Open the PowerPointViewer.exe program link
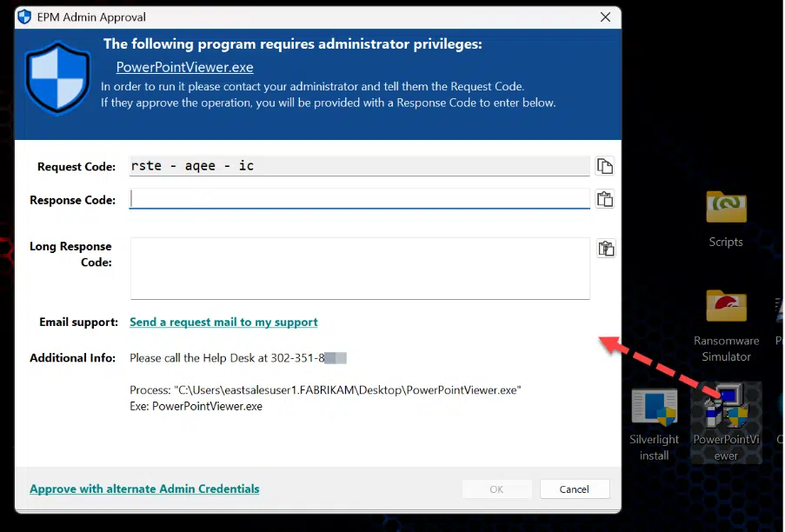 pos(185,67)
